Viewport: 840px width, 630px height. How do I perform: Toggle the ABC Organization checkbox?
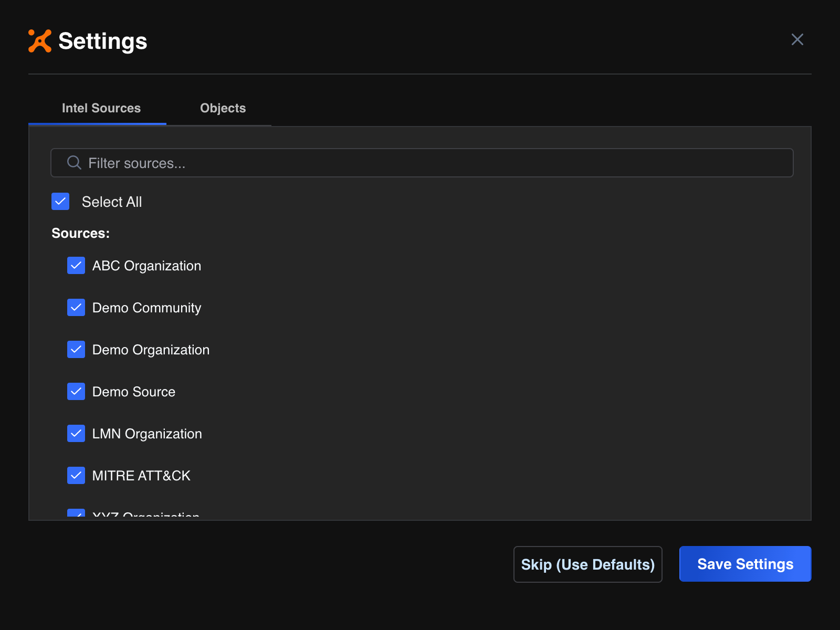pyautogui.click(x=76, y=266)
